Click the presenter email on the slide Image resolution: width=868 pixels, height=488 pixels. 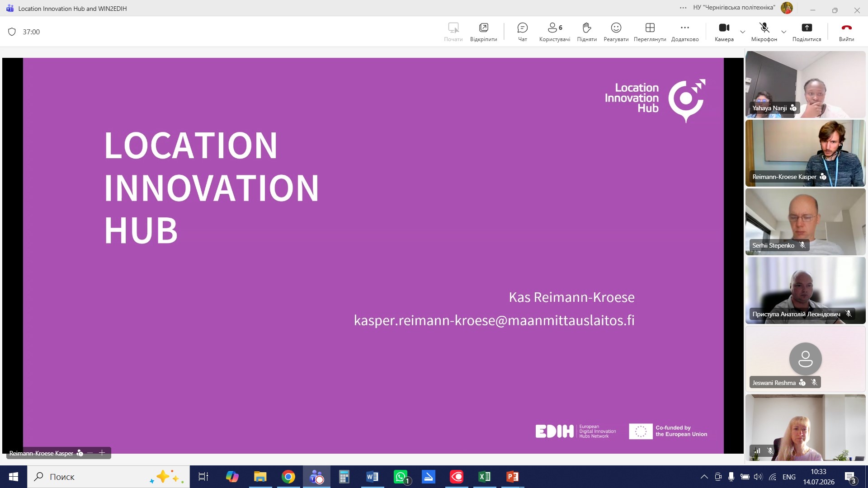point(494,320)
